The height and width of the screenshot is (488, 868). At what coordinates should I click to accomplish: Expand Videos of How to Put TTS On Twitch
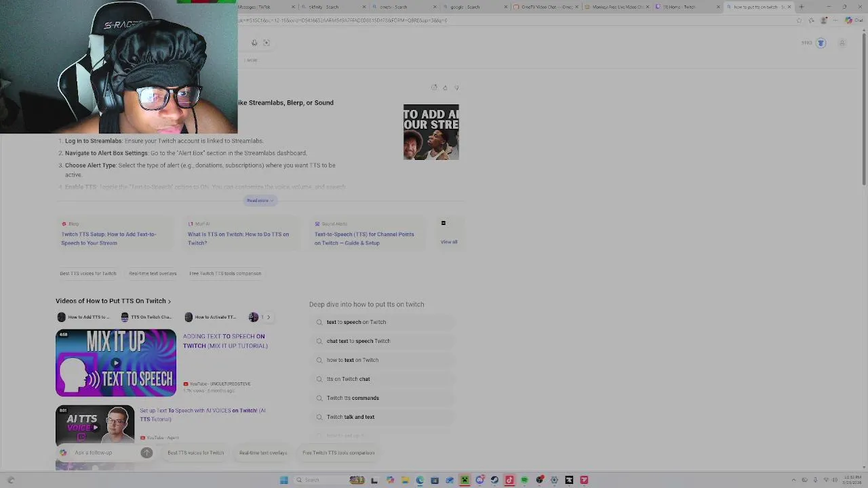coord(113,301)
